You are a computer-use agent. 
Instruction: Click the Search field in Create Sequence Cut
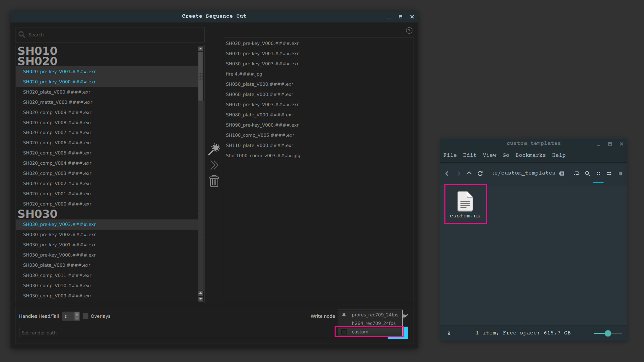110,35
